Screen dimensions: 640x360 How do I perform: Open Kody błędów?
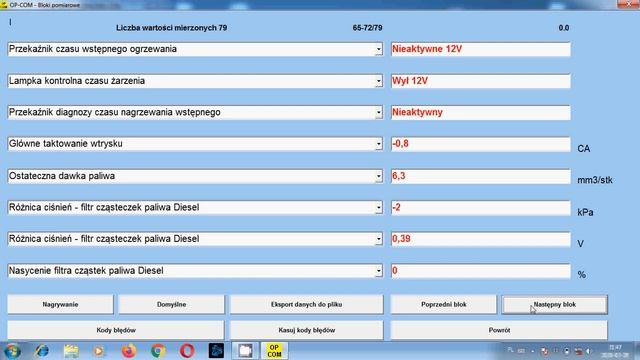pyautogui.click(x=116, y=330)
